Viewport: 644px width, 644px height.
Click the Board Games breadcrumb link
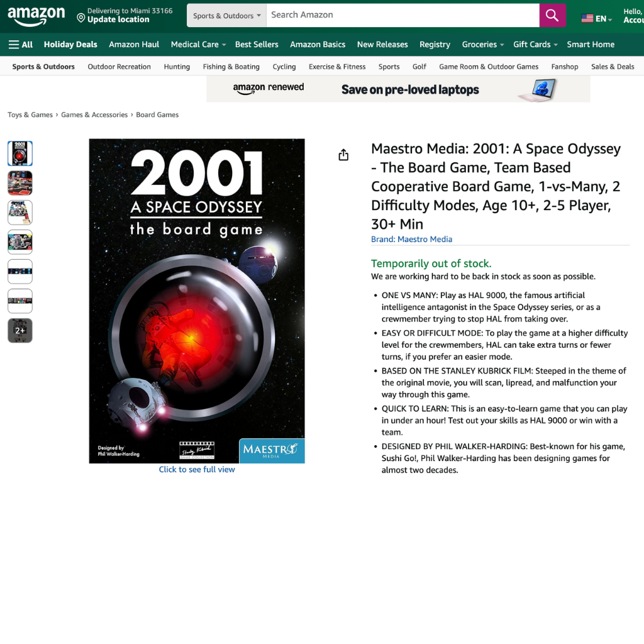157,115
